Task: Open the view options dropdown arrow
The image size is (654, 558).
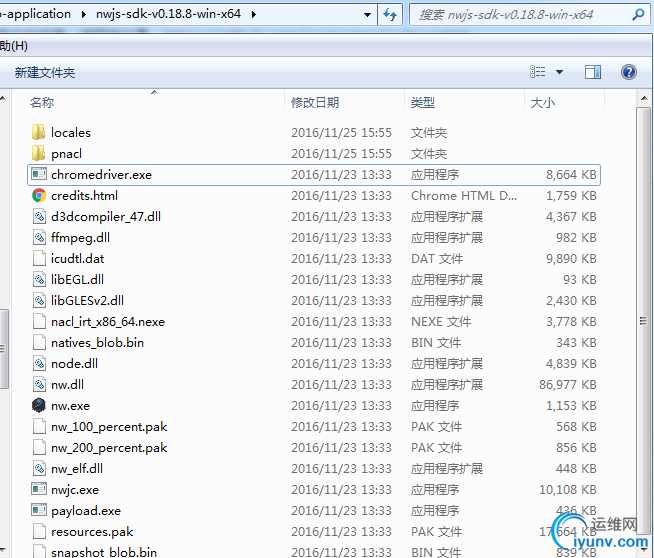Action: coord(559,72)
